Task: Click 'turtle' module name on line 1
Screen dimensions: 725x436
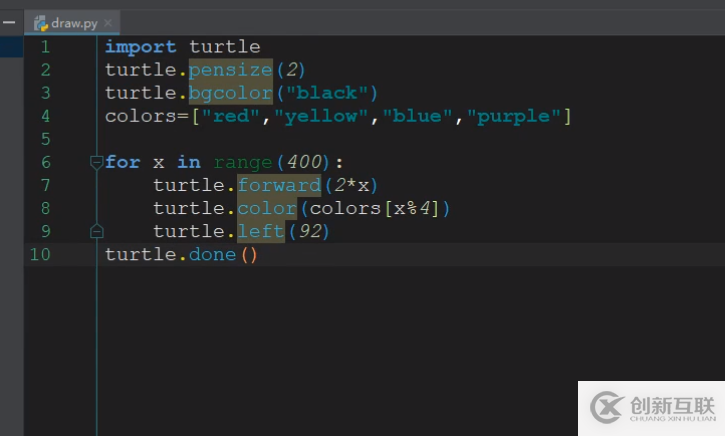Action: tap(225, 47)
